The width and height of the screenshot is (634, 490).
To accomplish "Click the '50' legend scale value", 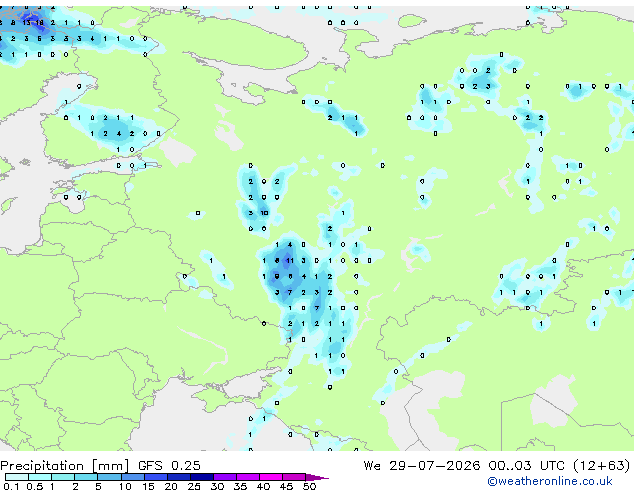I will point(309,486).
